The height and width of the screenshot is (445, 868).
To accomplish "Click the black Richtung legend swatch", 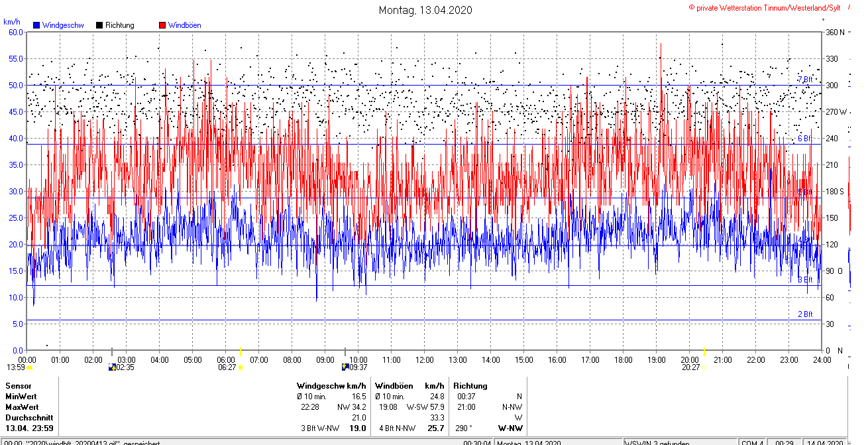I will click(x=99, y=25).
